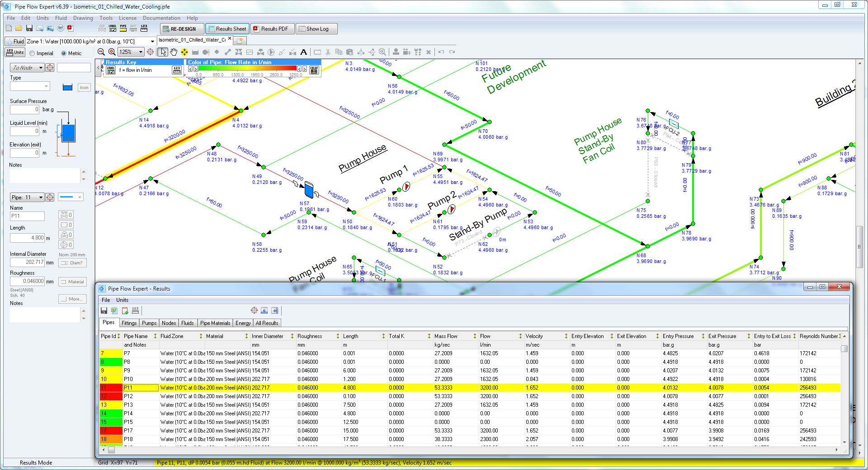Image resolution: width=868 pixels, height=470 pixels.
Task: Click the crosshair icon next to To Node
Action: [50, 68]
